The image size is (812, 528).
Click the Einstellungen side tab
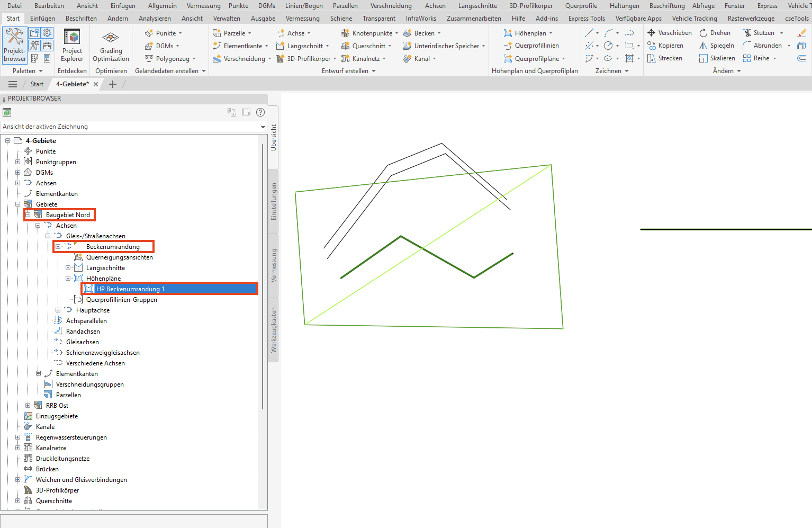274,202
